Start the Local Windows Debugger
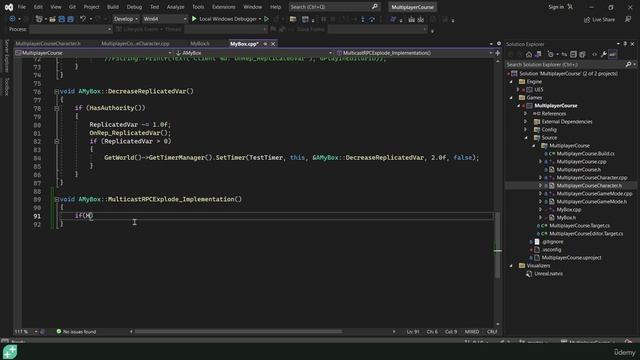Image resolution: width=640 pixels, height=360 pixels. (224, 19)
